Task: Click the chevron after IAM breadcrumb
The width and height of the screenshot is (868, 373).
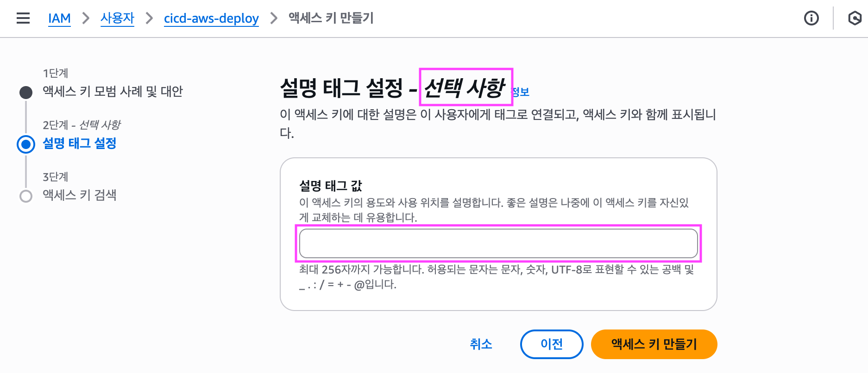Action: click(x=86, y=19)
